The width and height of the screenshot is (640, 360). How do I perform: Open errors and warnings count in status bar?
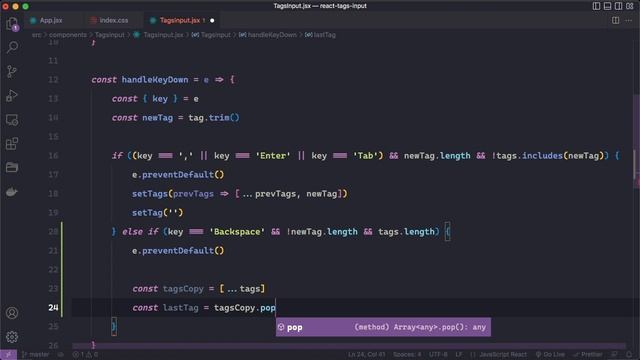click(x=85, y=355)
